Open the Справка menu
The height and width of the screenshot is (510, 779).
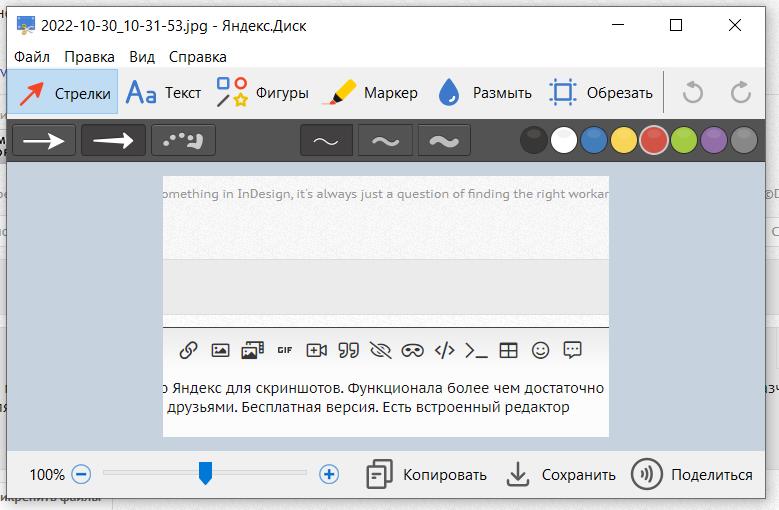198,57
